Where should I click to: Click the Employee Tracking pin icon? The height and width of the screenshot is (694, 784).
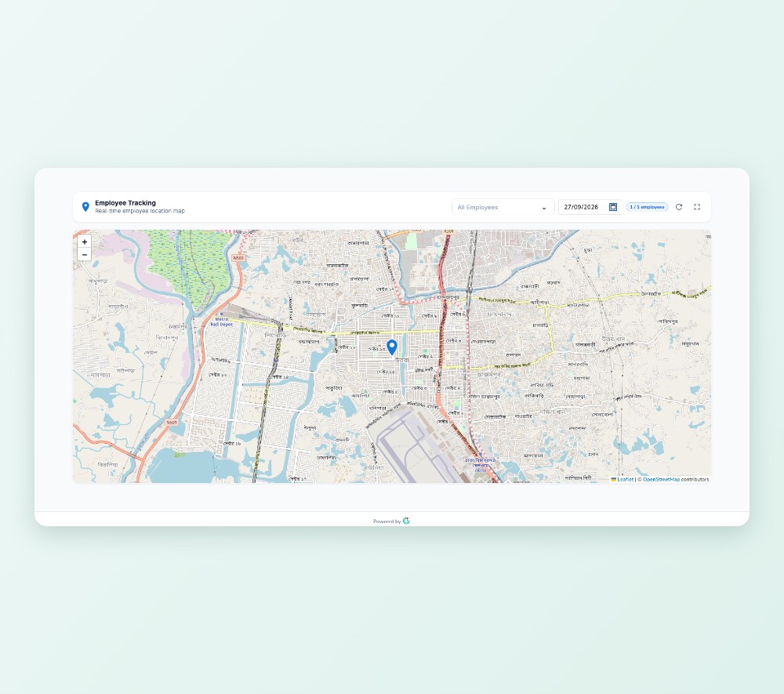(85, 207)
